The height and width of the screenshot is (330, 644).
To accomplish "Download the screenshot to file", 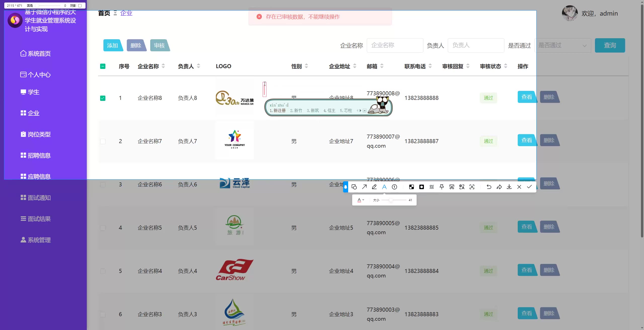I will pyautogui.click(x=509, y=187).
